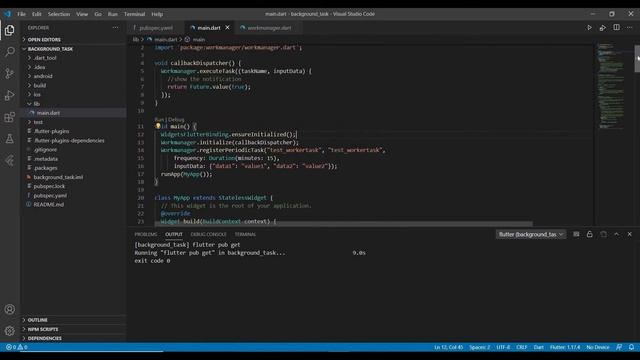Open pubspec.yaml from the file tree
This screenshot has height=360, width=640.
73,196
